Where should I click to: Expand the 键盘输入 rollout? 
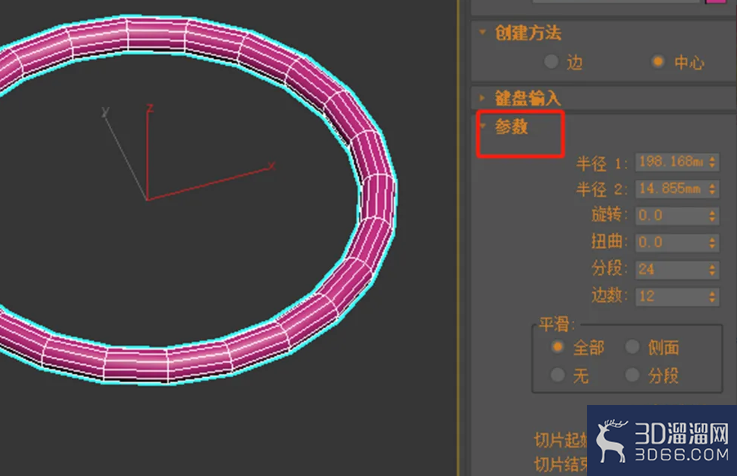pos(482,98)
